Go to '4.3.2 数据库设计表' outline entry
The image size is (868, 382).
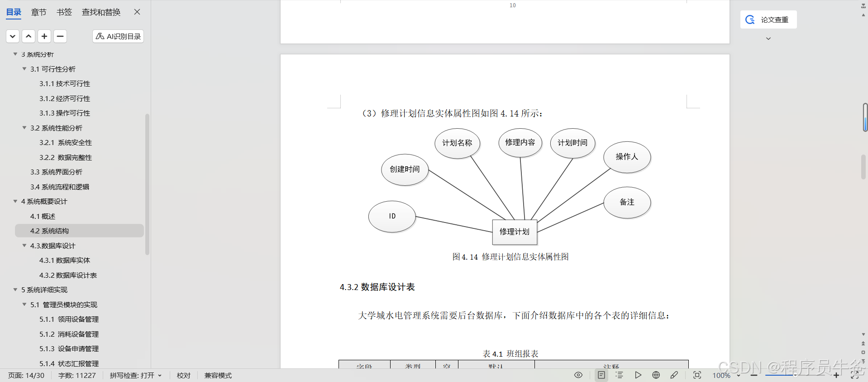point(68,275)
